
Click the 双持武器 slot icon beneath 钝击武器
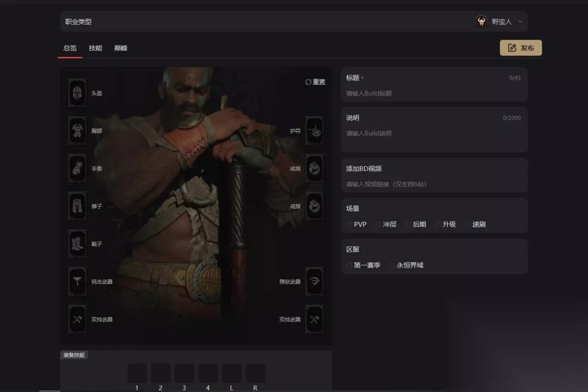[77, 319]
